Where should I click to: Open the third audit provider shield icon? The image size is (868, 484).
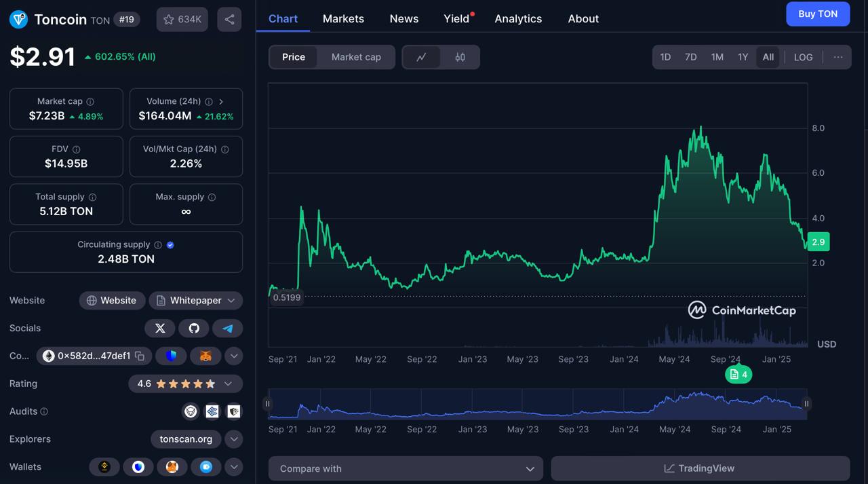click(x=234, y=411)
